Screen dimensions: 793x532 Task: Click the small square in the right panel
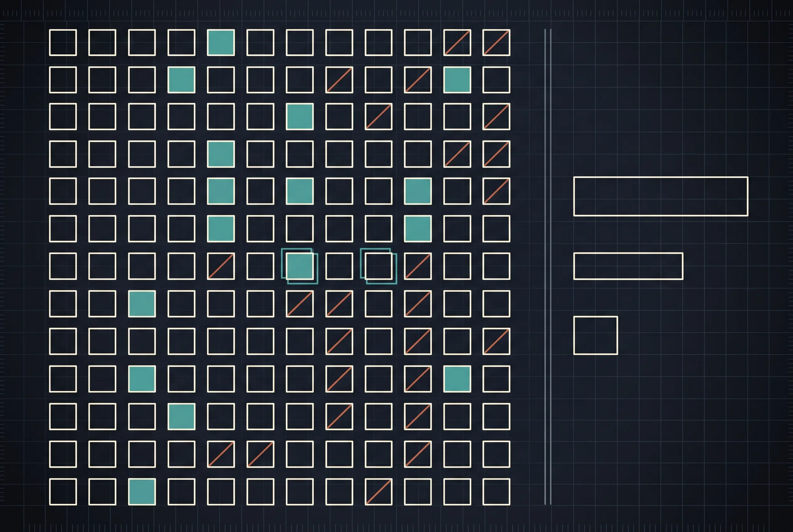coord(595,335)
